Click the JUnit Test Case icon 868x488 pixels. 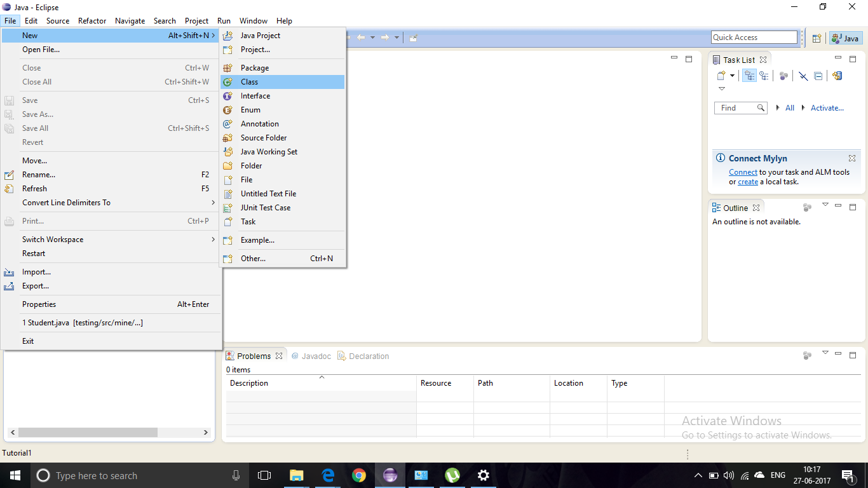228,208
